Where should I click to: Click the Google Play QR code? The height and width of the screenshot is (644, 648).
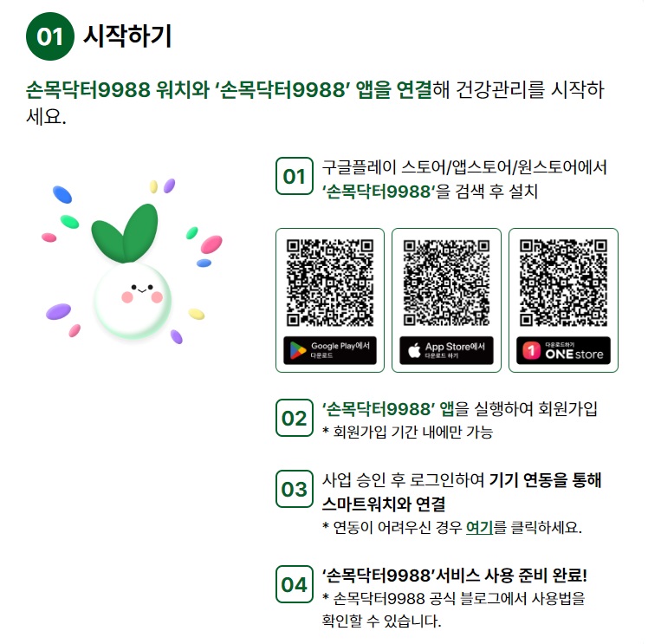[x=330, y=283]
